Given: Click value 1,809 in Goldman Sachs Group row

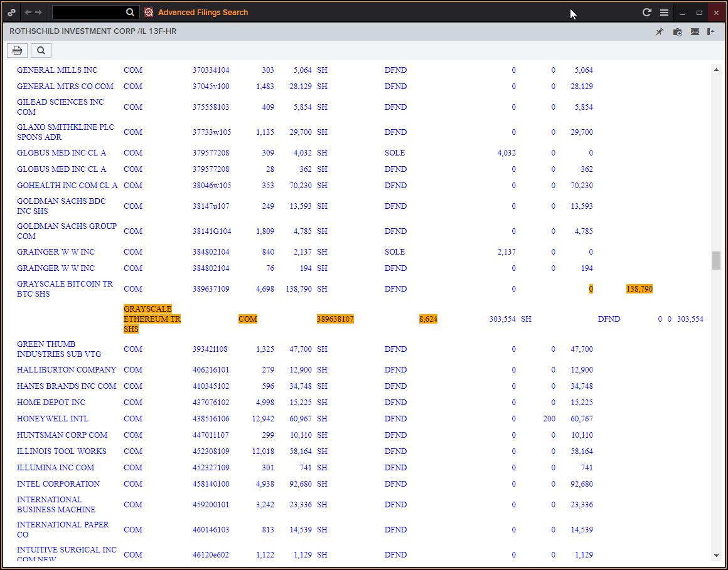Looking at the screenshot, I should coord(265,231).
